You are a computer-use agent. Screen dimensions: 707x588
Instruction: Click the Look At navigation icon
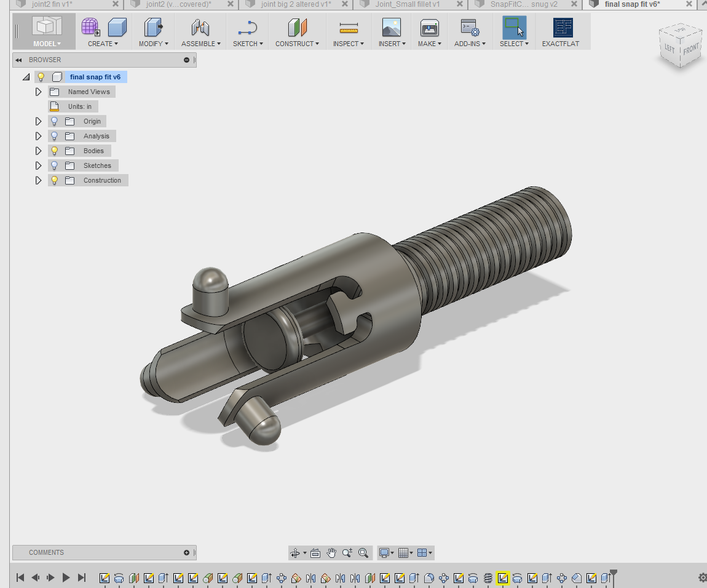pyautogui.click(x=315, y=553)
